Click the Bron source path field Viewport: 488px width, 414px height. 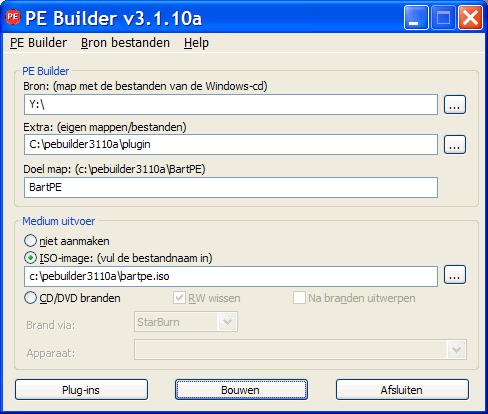click(231, 105)
